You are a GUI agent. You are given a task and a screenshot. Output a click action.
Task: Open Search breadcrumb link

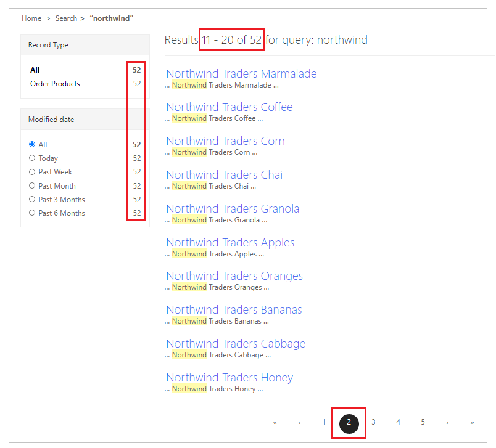pyautogui.click(x=66, y=18)
